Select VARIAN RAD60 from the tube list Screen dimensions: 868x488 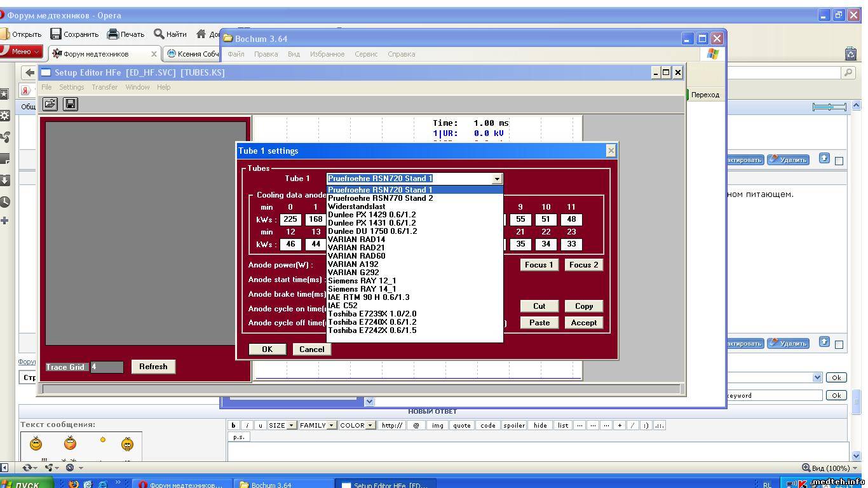point(356,256)
